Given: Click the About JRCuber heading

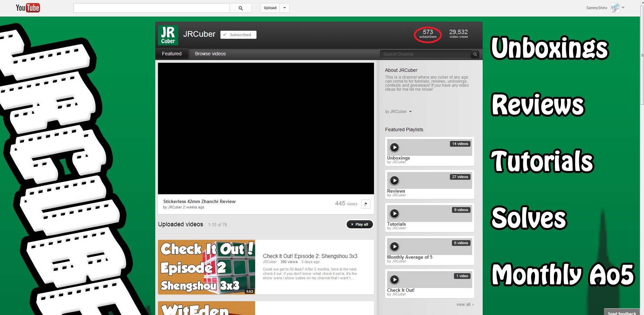Looking at the screenshot, I should [401, 70].
